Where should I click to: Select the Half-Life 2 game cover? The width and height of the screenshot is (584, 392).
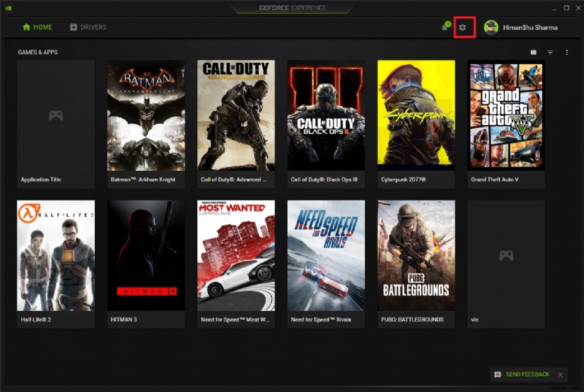tap(56, 255)
